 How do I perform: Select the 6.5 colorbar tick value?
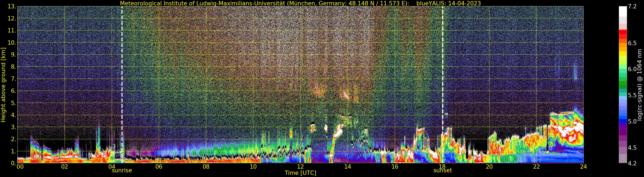coord(632,43)
